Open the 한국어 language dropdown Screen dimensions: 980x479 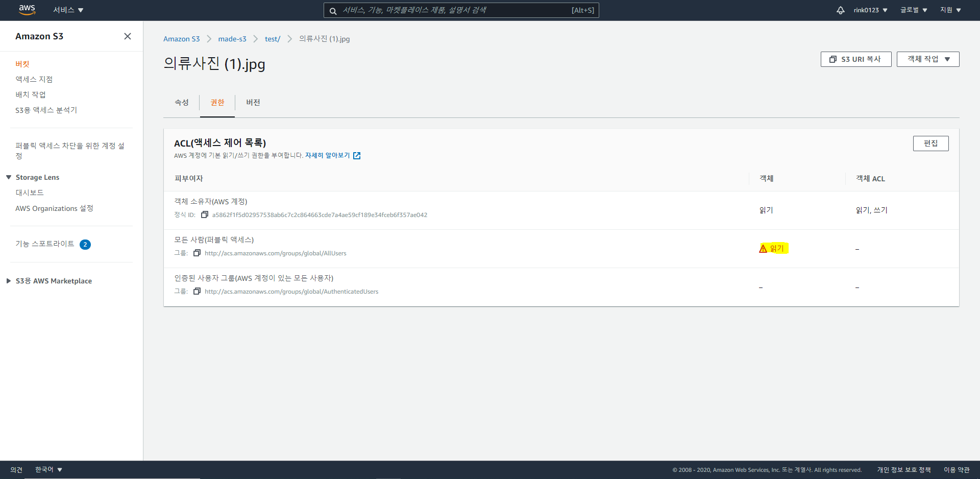tap(48, 469)
